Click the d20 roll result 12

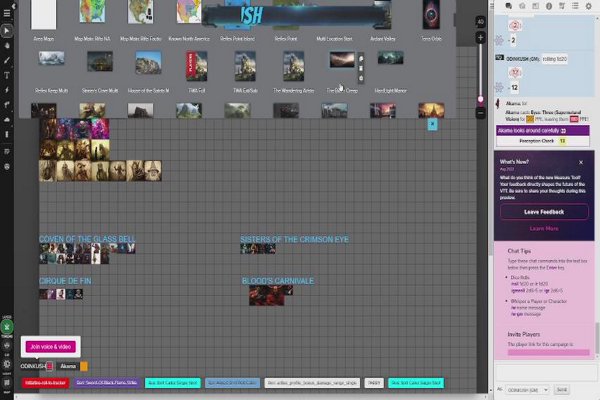click(x=515, y=88)
